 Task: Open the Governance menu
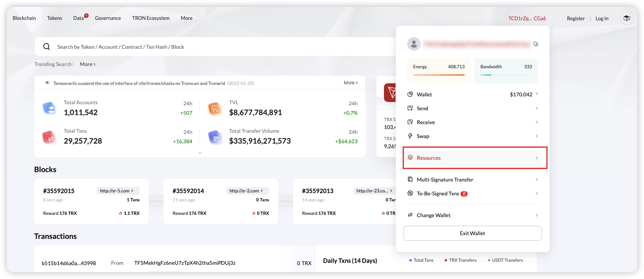click(108, 18)
